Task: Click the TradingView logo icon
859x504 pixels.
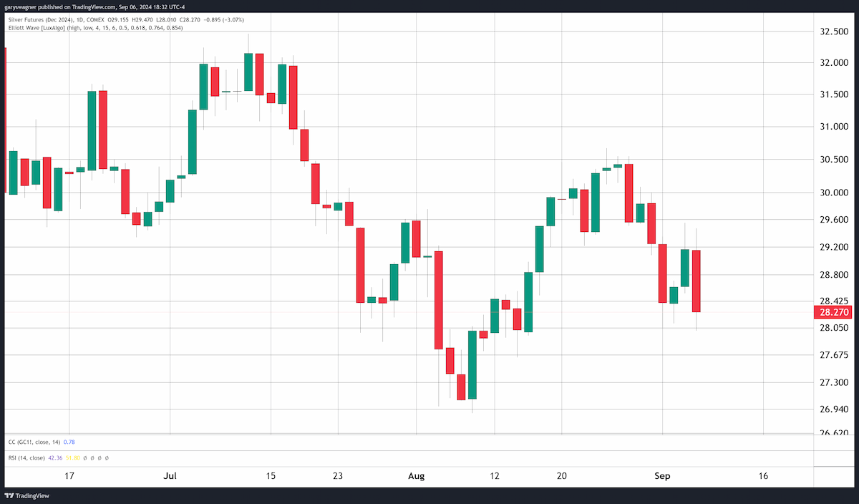Action: point(9,495)
